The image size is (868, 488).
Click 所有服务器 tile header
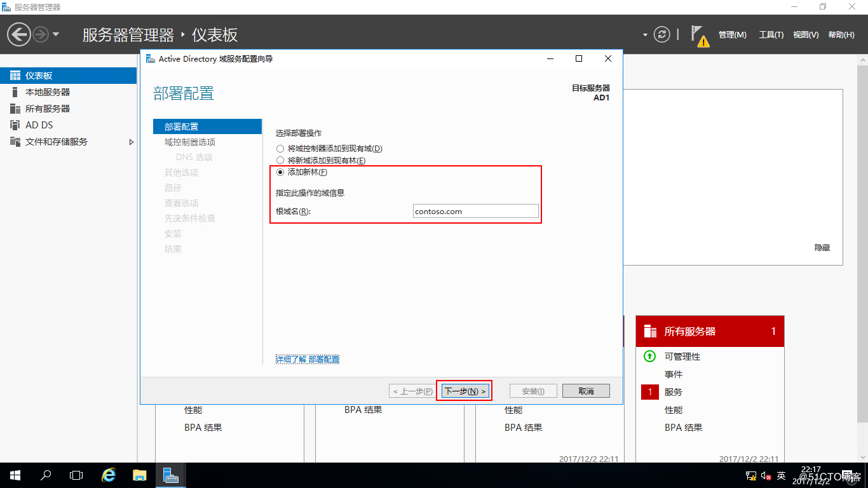[710, 331]
